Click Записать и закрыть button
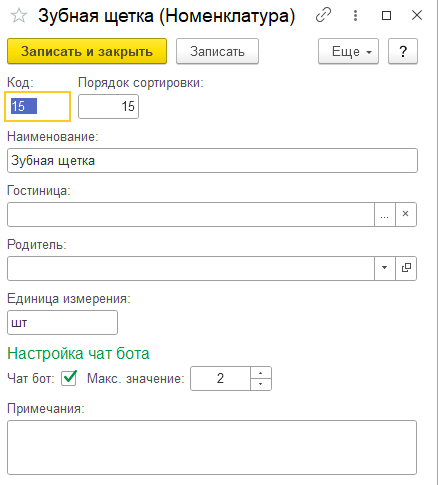 tap(87, 51)
